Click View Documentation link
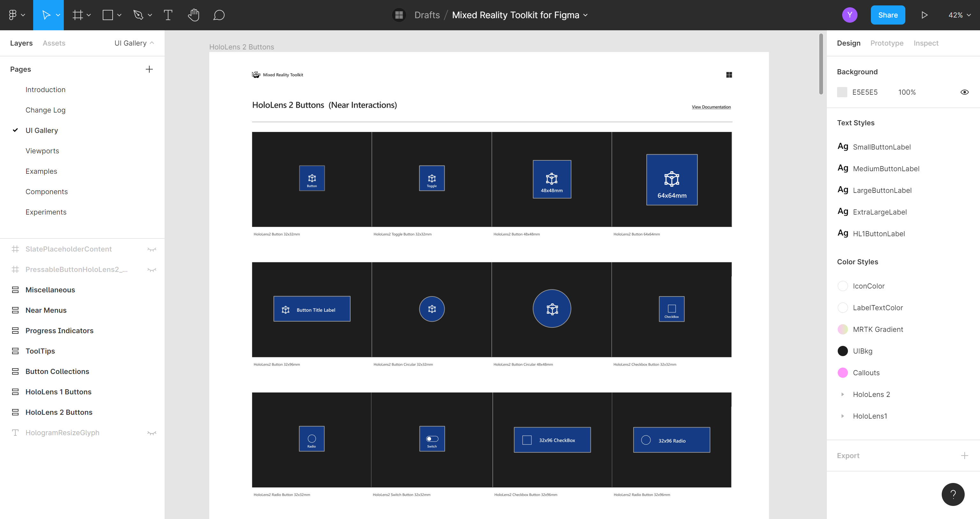Viewport: 980px width, 519px height. pos(710,107)
